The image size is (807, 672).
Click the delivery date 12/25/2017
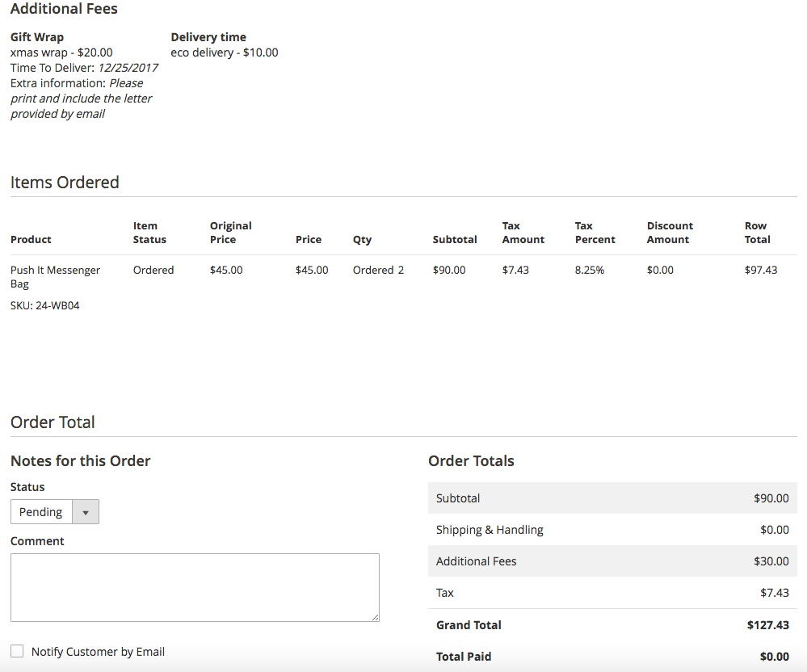(x=128, y=68)
